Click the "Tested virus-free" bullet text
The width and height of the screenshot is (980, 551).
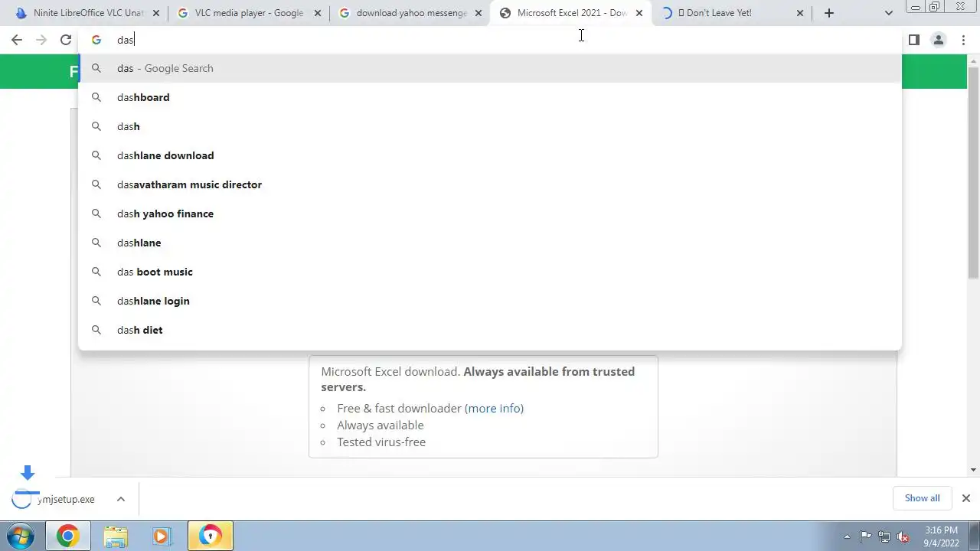[381, 442]
